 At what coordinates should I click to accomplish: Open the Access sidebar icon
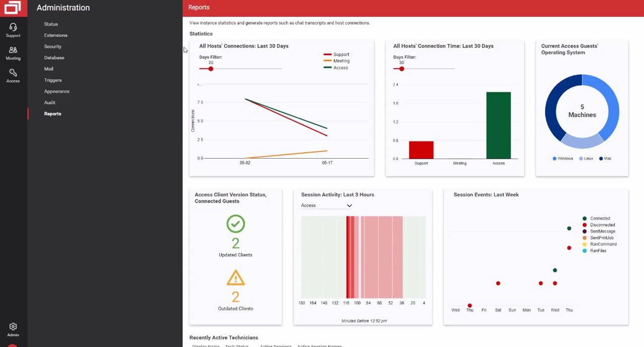(13, 73)
